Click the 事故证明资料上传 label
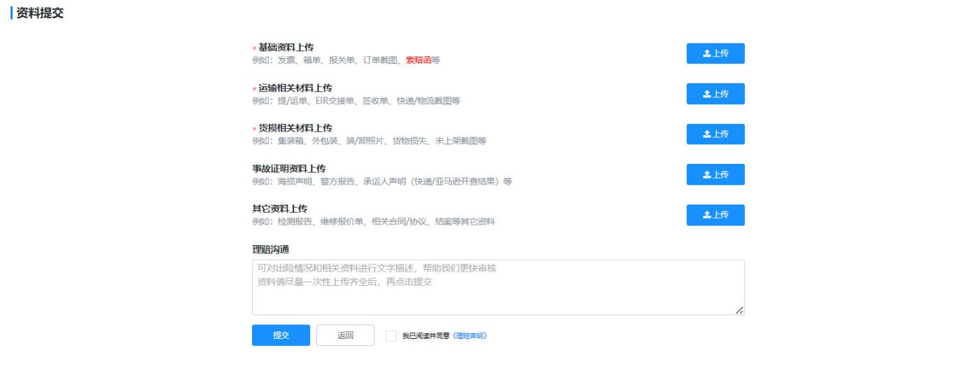The width and height of the screenshot is (980, 374). (x=289, y=169)
